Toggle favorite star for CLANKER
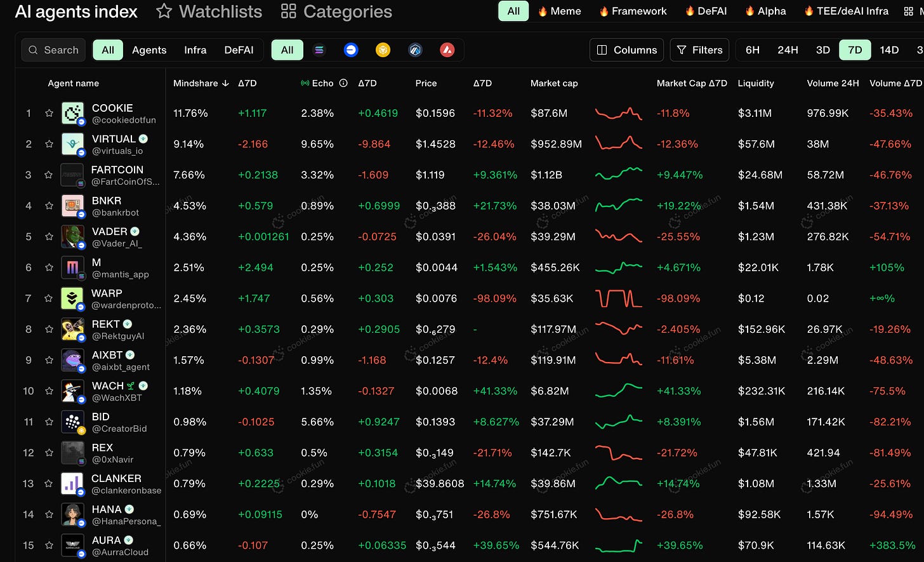 [x=49, y=483]
